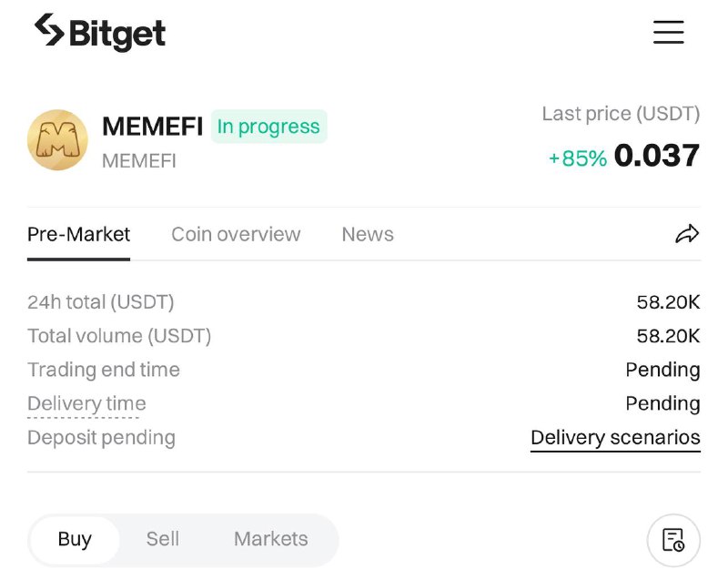Click the Trading end time Pending value
Viewport: 728px width, 580px height.
click(662, 370)
